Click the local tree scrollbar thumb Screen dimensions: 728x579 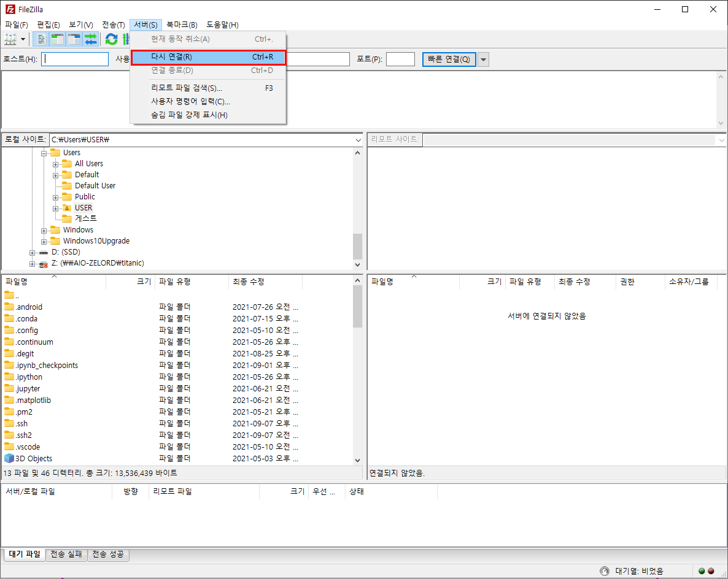357,247
